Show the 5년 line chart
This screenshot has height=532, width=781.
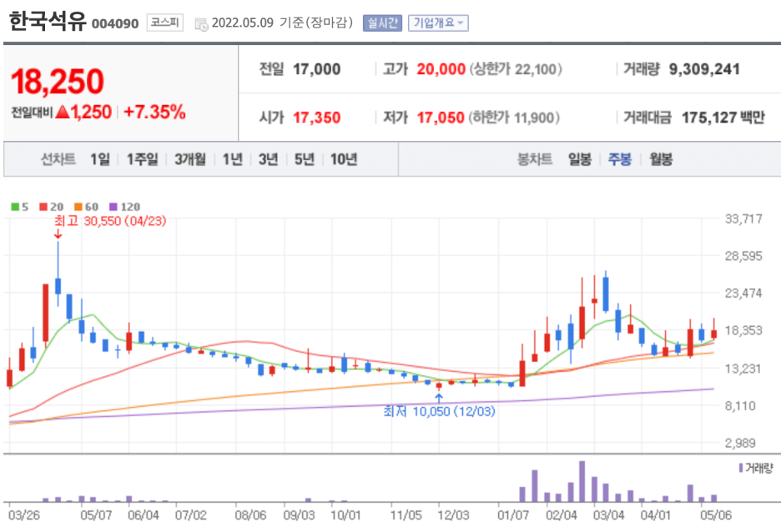point(304,159)
